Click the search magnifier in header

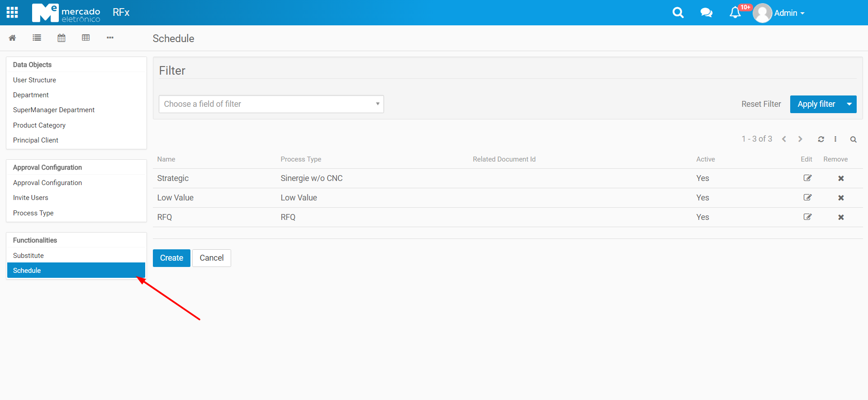click(678, 13)
